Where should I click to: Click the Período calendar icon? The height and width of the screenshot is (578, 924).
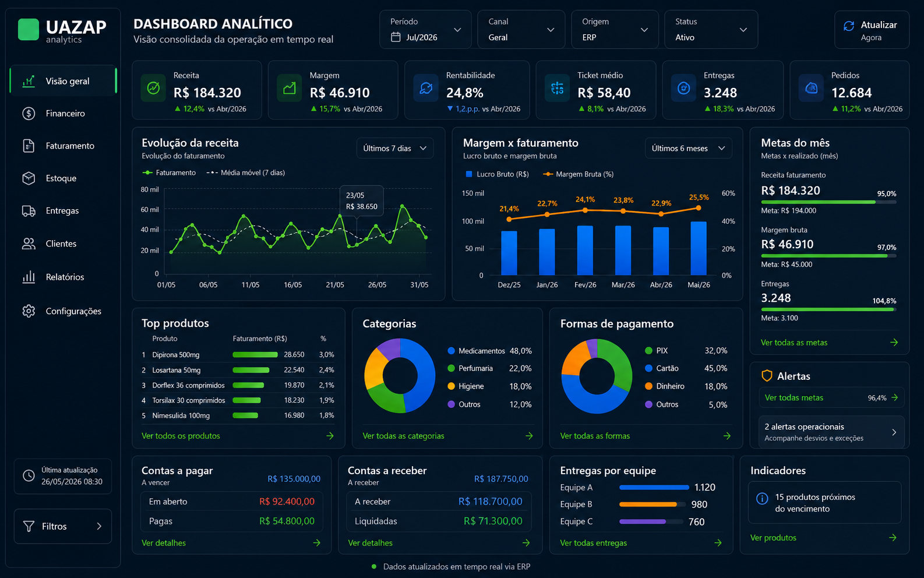[x=396, y=37]
